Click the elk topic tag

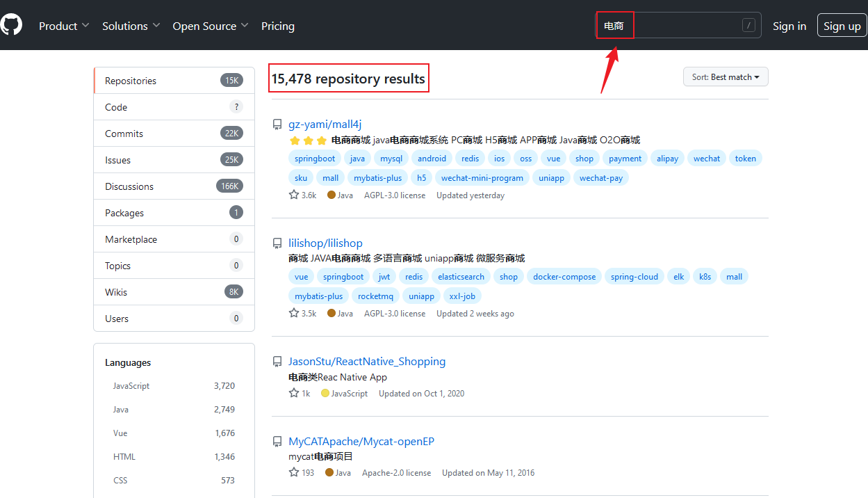tap(679, 277)
